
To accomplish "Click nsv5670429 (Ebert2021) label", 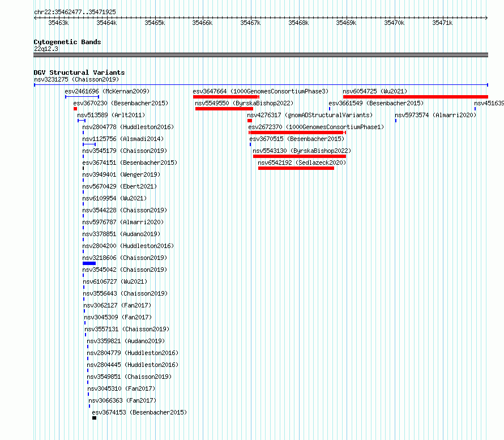I will (x=119, y=186).
